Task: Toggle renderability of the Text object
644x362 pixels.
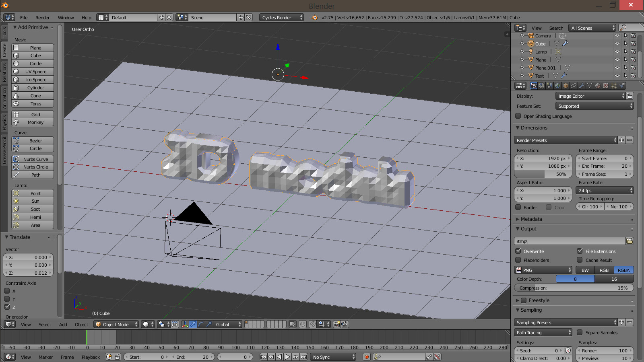Action: 633,76
